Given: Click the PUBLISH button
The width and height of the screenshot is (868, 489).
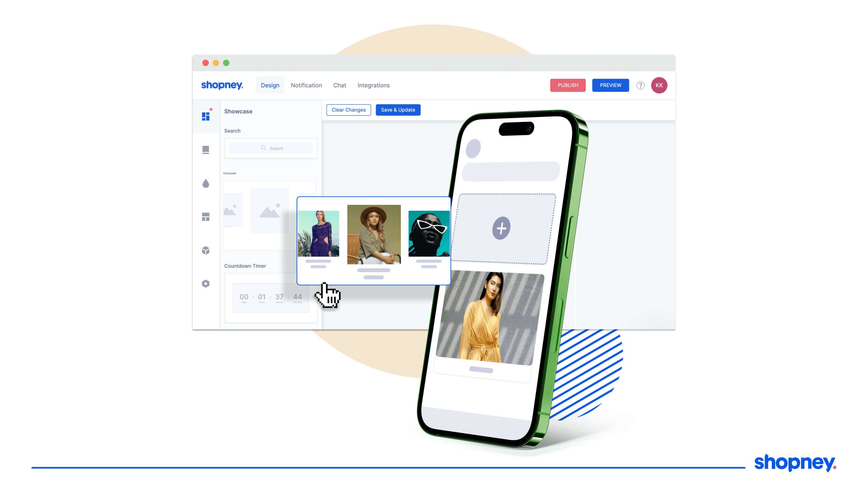Looking at the screenshot, I should point(567,85).
